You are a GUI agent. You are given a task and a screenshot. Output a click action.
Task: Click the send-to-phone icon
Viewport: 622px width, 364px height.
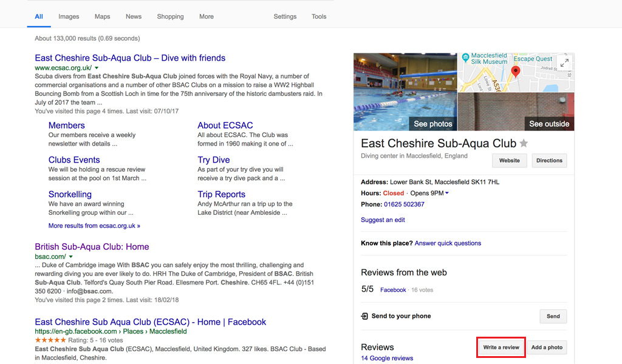364,316
